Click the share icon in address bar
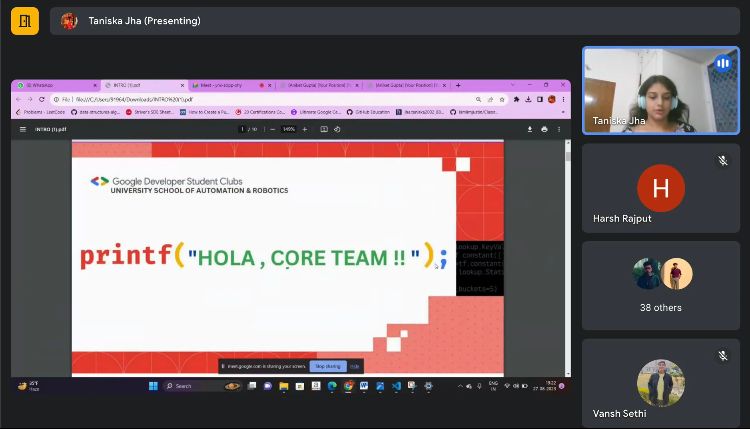 click(x=490, y=99)
